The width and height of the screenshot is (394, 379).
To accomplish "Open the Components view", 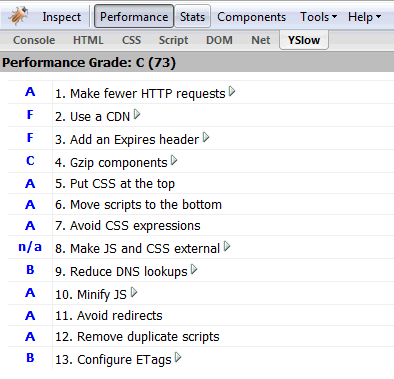I will [251, 17].
